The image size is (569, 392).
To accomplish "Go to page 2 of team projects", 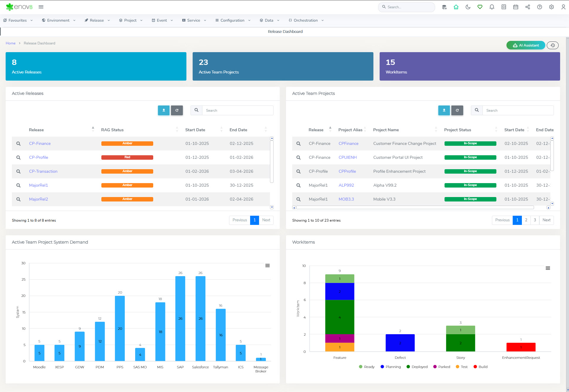I will [526, 220].
